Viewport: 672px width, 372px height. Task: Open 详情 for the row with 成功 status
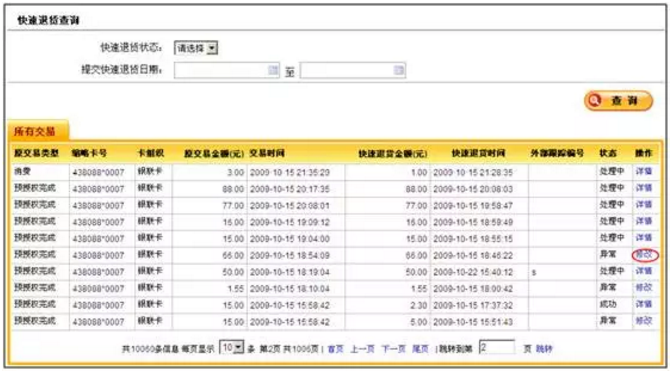pyautogui.click(x=643, y=304)
